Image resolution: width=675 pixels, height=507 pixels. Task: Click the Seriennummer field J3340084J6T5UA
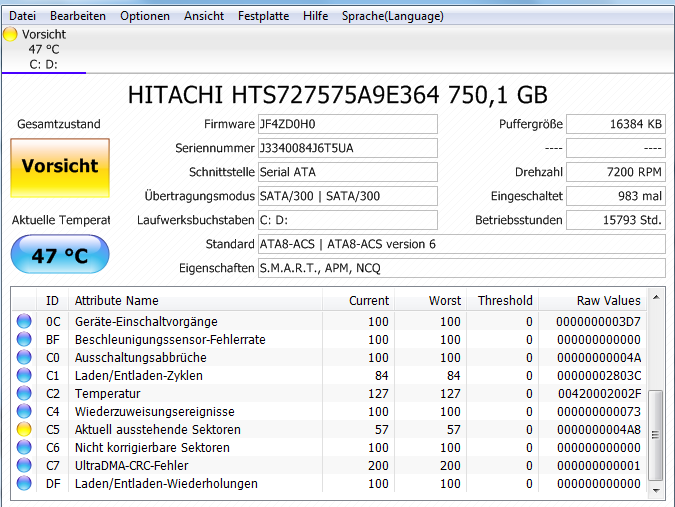coord(347,148)
